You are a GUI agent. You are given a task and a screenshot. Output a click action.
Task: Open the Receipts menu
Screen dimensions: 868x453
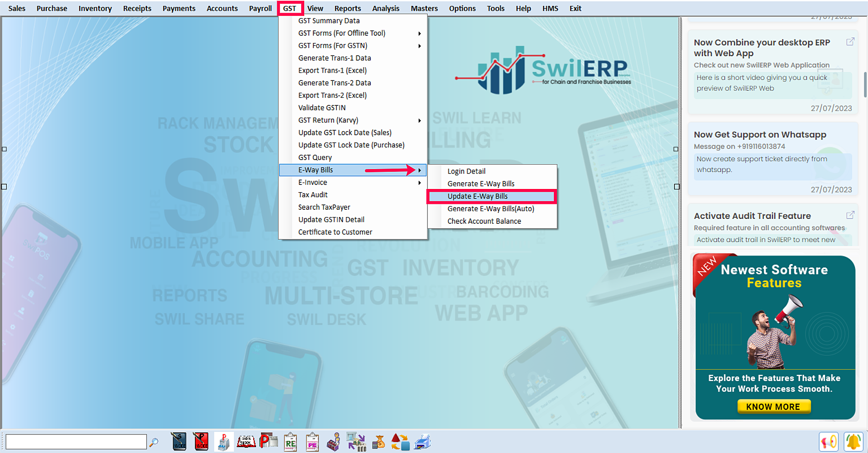click(137, 8)
